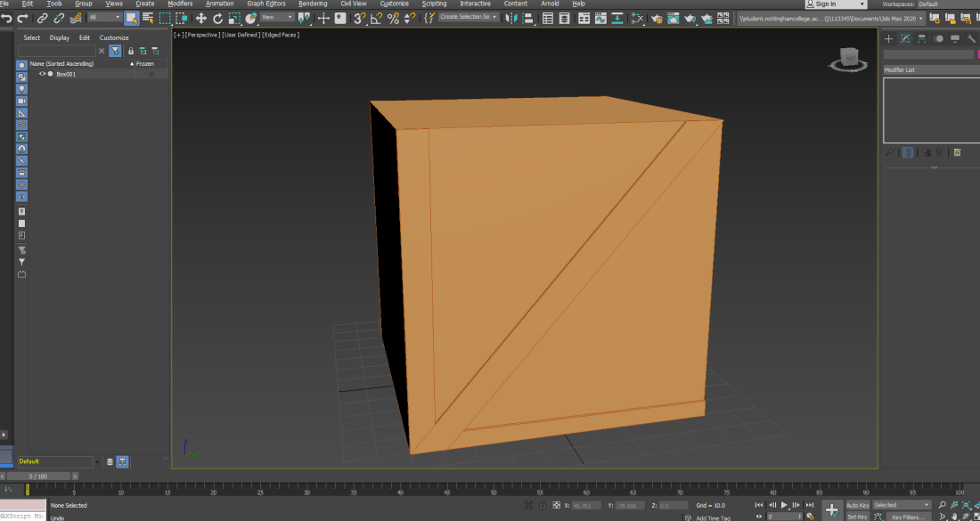
Task: Open the Rendering menu
Action: (313, 4)
